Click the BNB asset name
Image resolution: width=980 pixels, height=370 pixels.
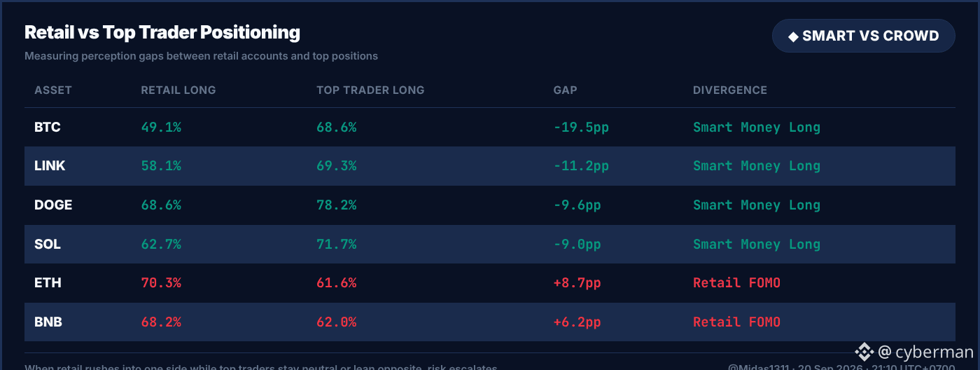[48, 322]
